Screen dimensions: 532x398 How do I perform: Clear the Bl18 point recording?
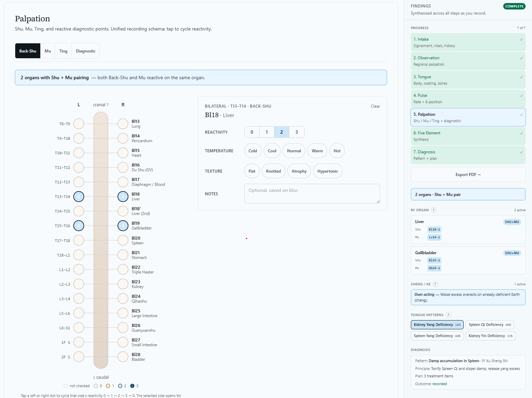(375, 106)
